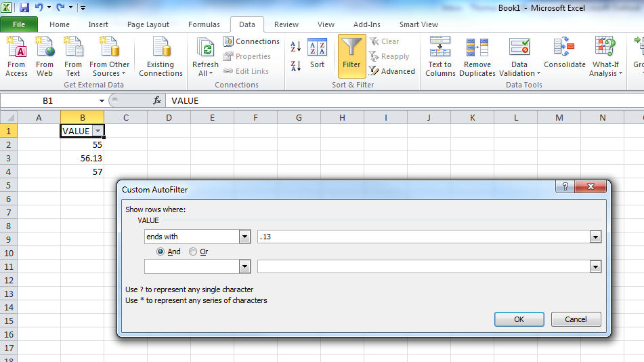
Task: Open the Sort dialog
Action: 317,54
